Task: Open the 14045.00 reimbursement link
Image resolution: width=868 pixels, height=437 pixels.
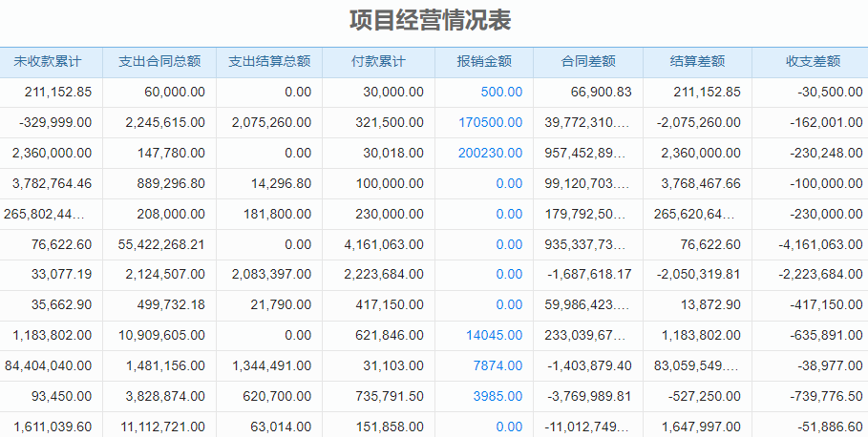Action: tap(494, 336)
